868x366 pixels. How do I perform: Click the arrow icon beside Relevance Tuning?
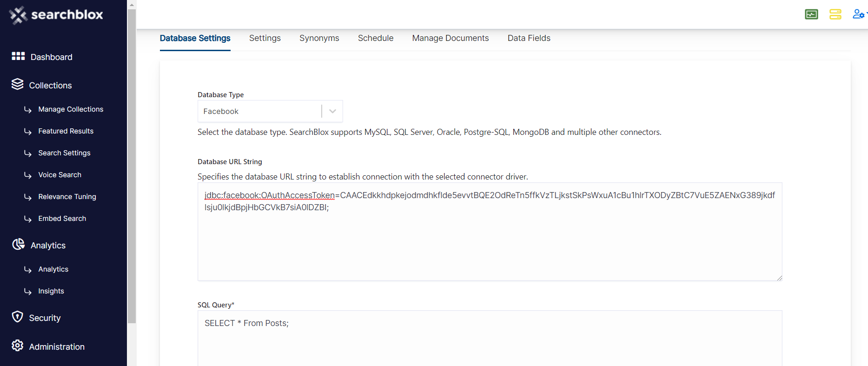[28, 197]
